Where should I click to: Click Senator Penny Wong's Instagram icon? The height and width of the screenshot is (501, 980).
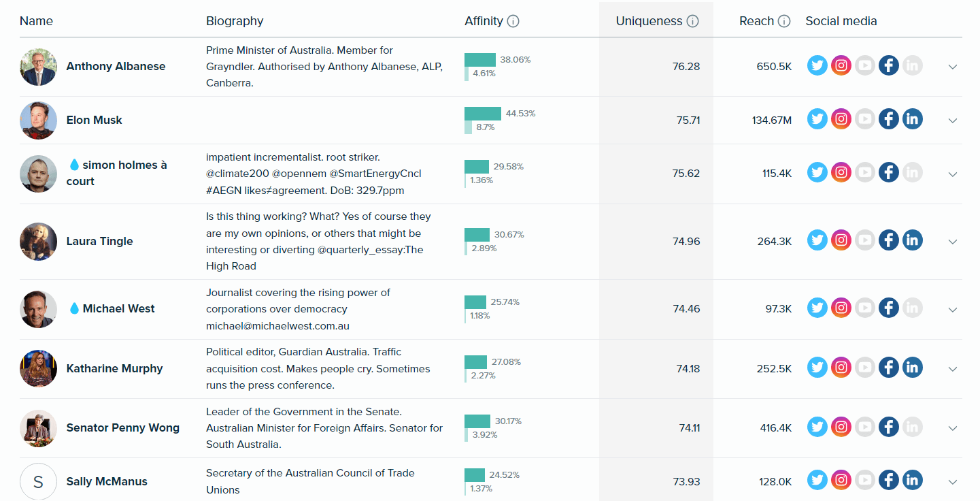[x=841, y=427]
